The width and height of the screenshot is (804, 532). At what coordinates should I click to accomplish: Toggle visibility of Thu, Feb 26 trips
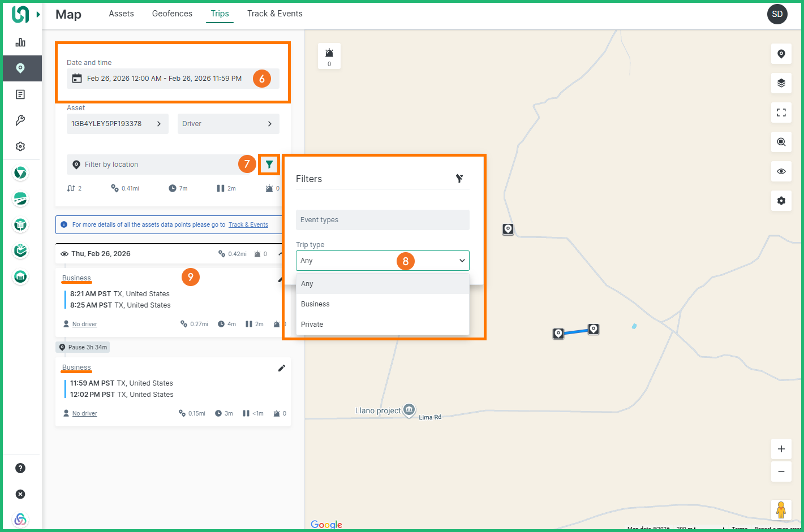tap(65, 254)
